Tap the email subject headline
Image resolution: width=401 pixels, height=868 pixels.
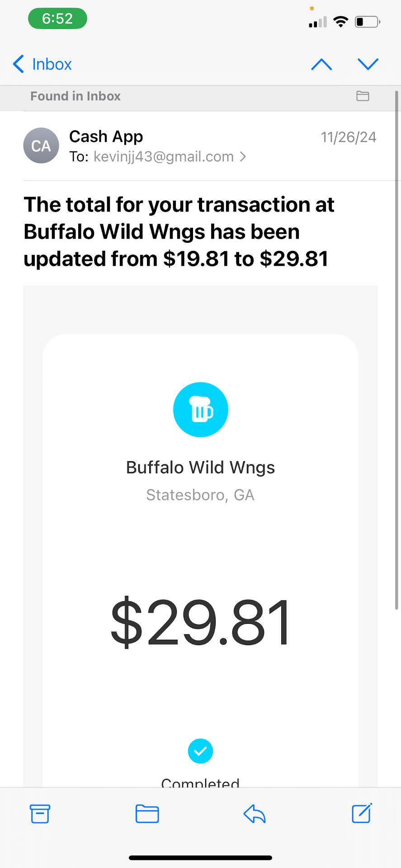[179, 231]
